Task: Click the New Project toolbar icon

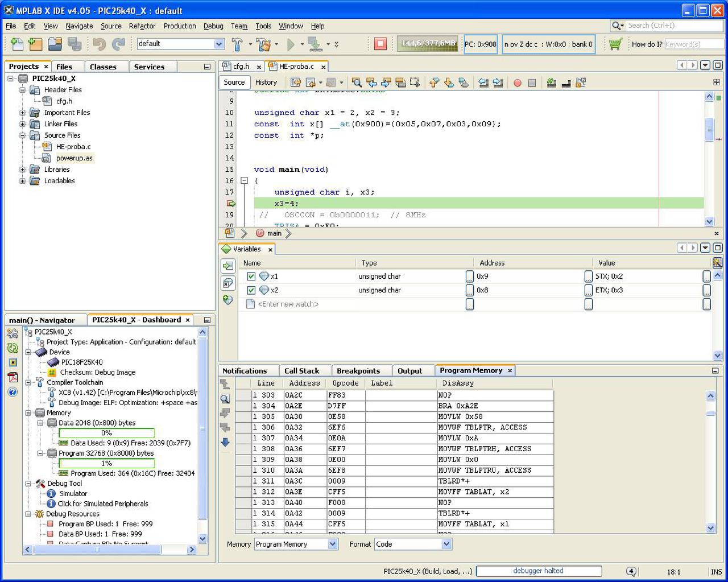Action: 35,44
